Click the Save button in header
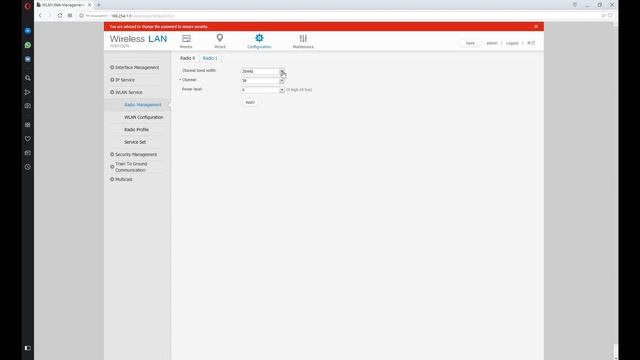The height and width of the screenshot is (360, 640). tap(470, 43)
